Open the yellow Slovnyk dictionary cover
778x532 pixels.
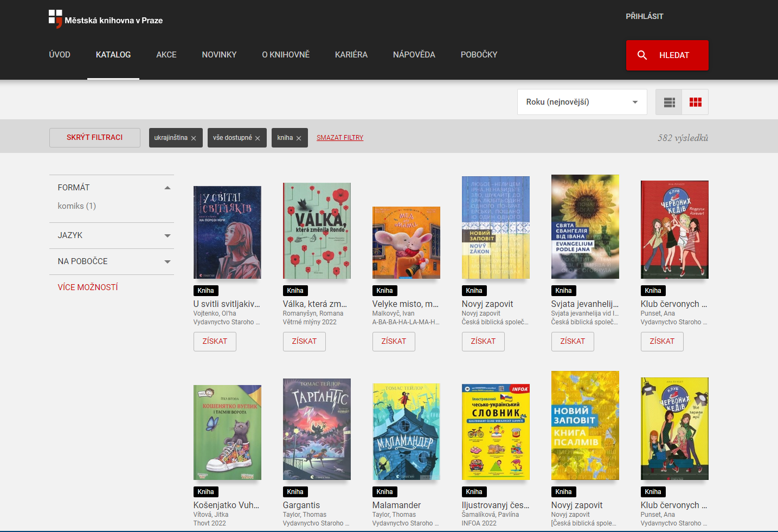(x=496, y=432)
